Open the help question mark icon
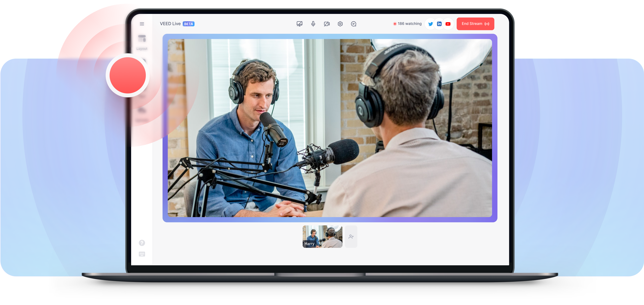Viewport: 644px width, 305px height. [x=142, y=243]
